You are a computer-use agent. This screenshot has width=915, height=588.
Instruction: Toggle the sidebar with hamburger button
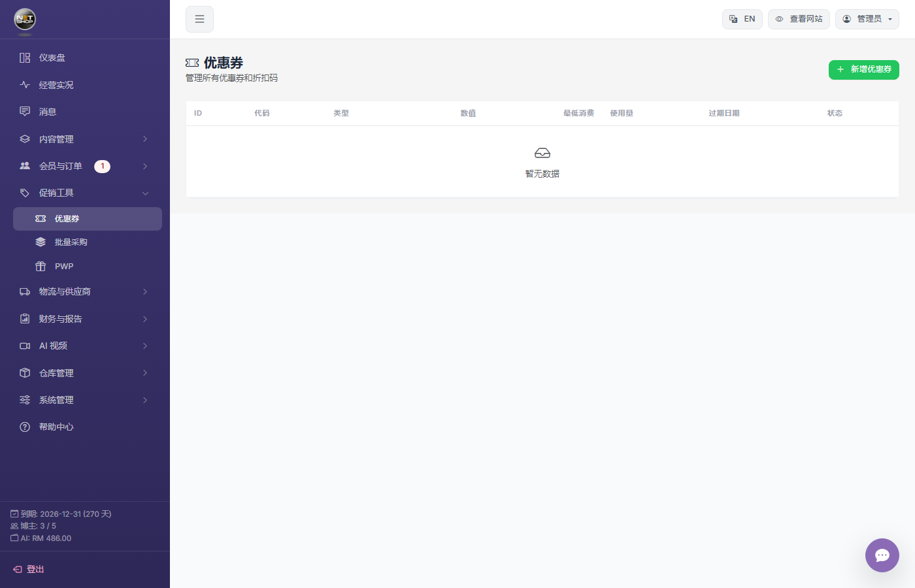point(199,19)
